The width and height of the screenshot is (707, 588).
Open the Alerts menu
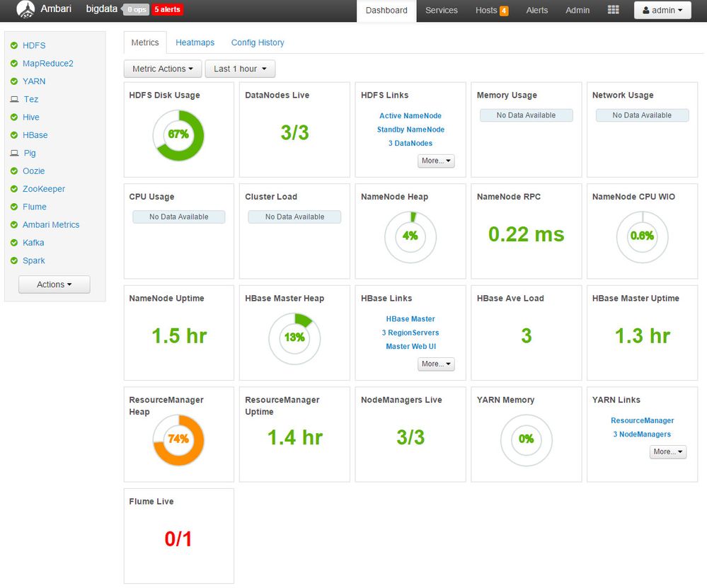tap(537, 11)
